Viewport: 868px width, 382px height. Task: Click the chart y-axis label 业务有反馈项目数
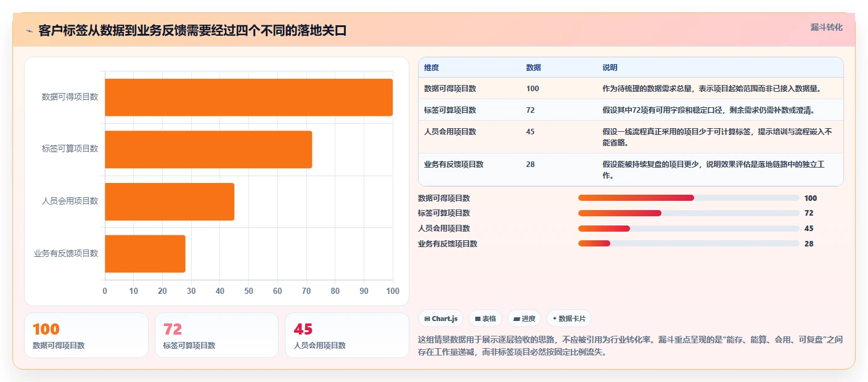[66, 253]
